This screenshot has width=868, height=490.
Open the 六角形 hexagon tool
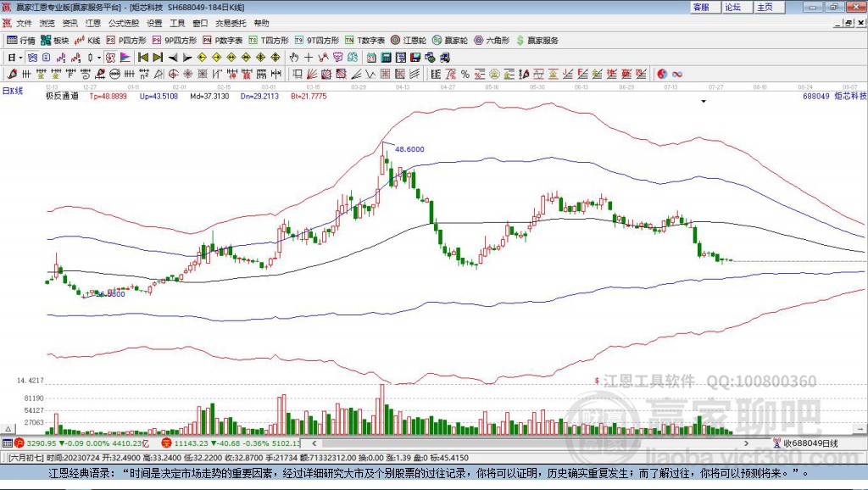[492, 41]
